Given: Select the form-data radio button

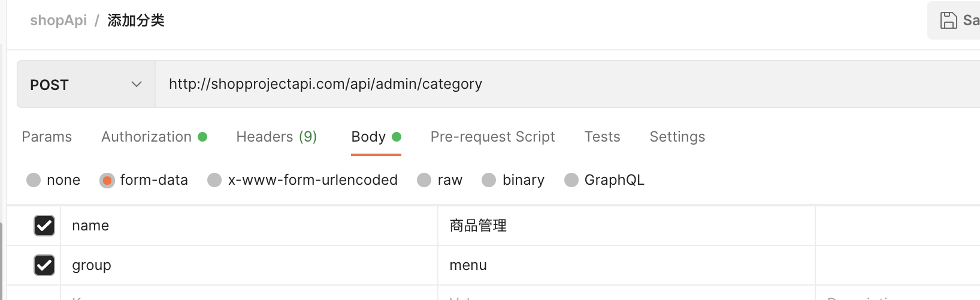Looking at the screenshot, I should click(107, 180).
